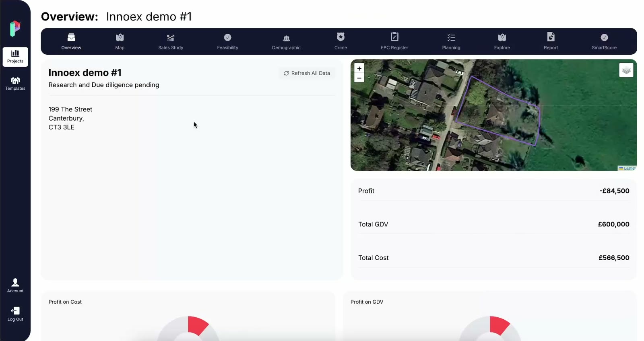Image resolution: width=644 pixels, height=341 pixels.
Task: Switch to the EPC Register tab label
Action: coord(394,47)
